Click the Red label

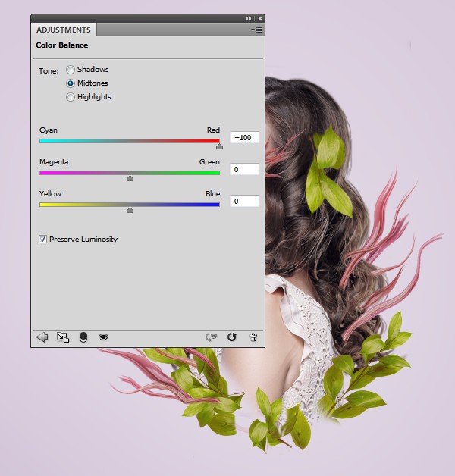pos(213,130)
